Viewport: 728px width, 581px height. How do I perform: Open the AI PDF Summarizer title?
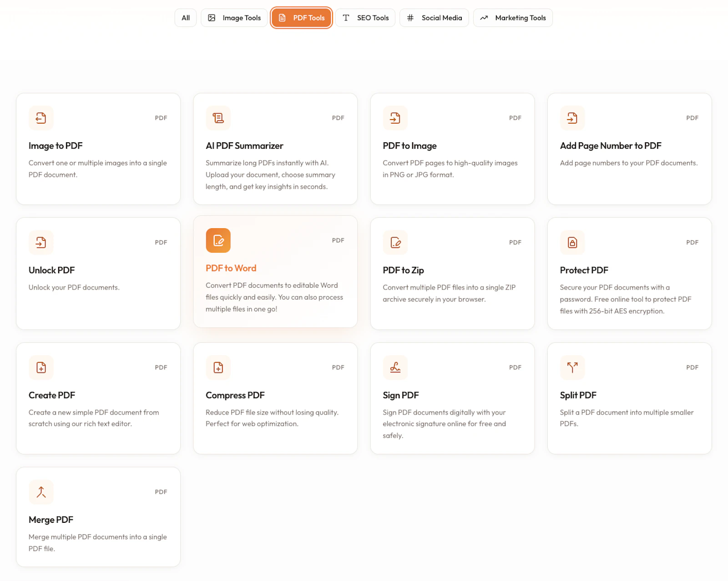pos(244,145)
